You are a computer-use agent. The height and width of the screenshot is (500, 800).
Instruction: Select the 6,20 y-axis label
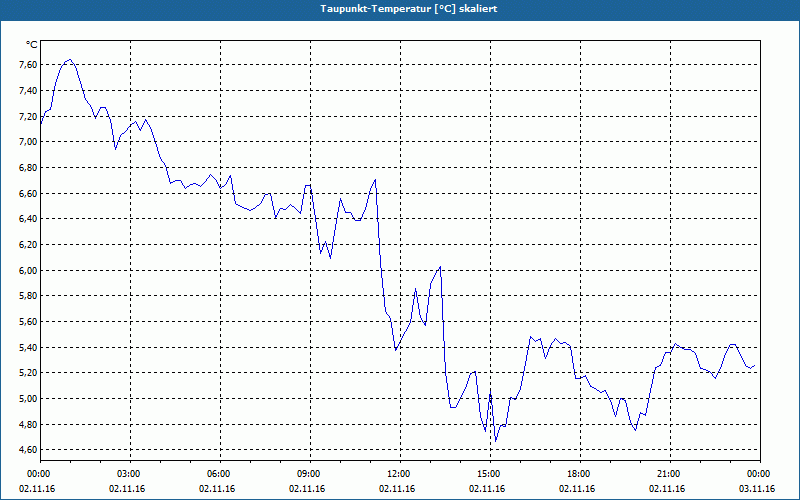point(28,244)
